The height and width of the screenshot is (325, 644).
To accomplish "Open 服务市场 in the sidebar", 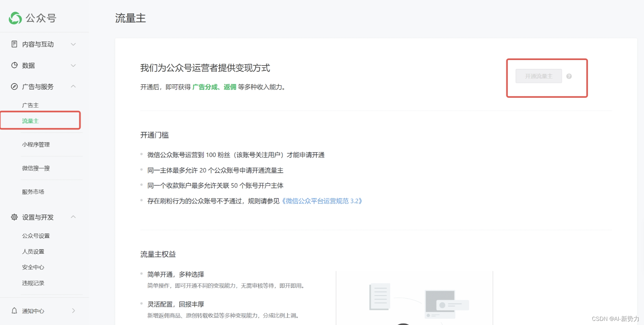I will point(33,192).
